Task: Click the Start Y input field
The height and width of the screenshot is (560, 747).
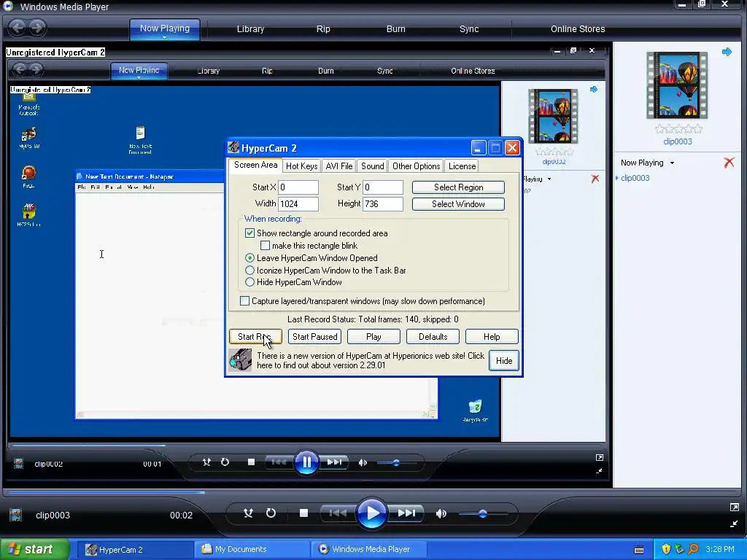Action: click(383, 187)
